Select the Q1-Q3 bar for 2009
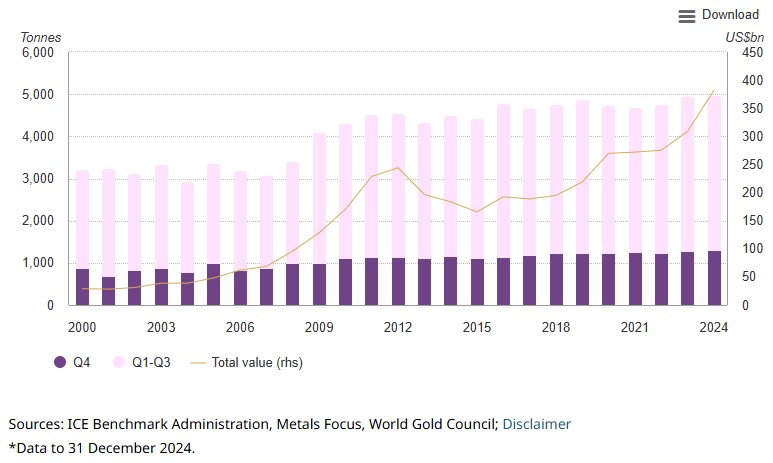 319,198
